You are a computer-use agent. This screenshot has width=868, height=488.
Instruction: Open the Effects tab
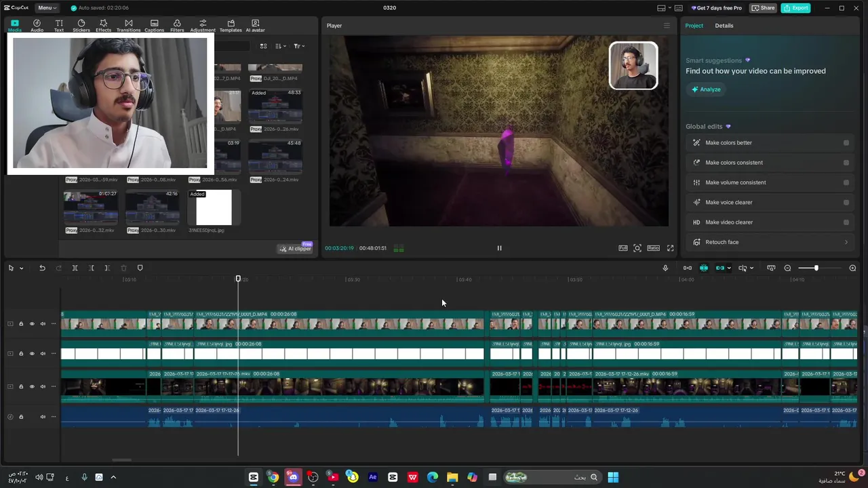(x=103, y=26)
